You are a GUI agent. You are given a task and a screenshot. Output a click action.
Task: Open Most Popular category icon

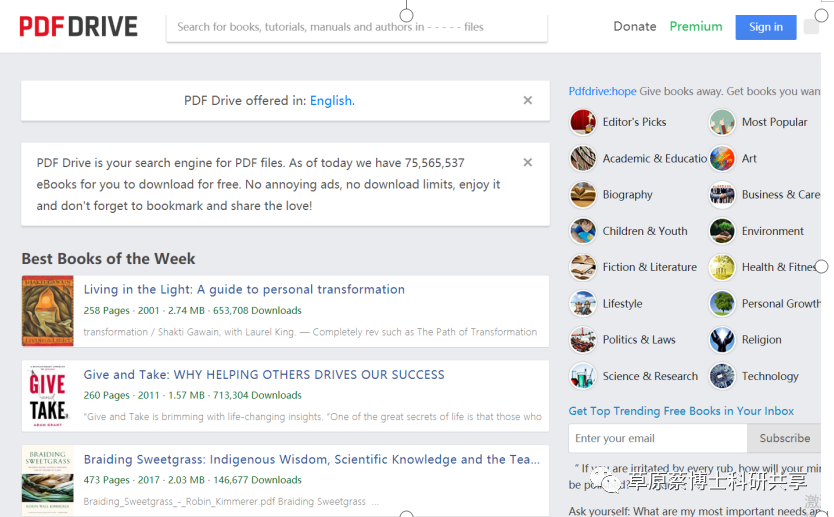coord(722,122)
